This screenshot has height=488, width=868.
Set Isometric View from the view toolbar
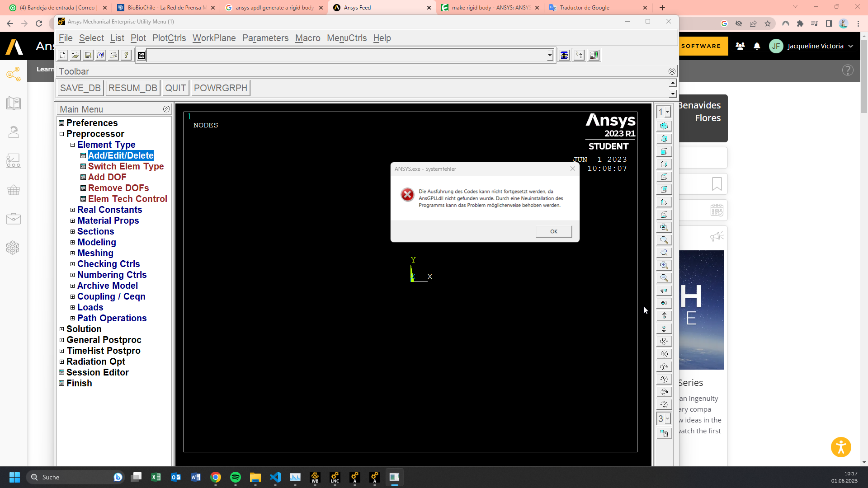click(664, 126)
